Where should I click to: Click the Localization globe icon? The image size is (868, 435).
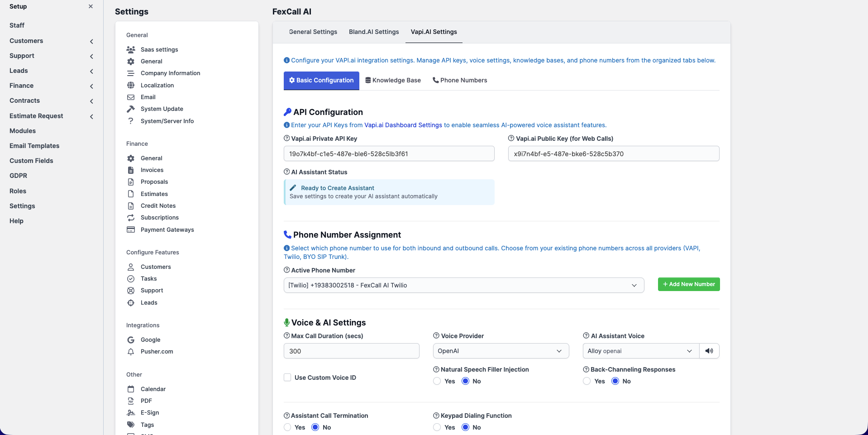131,85
